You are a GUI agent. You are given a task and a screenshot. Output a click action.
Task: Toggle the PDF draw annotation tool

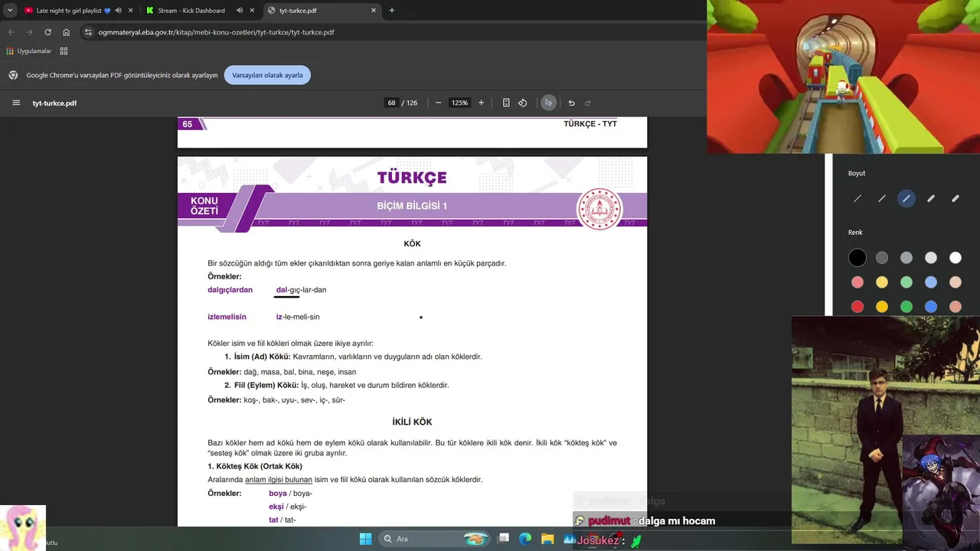click(x=548, y=103)
